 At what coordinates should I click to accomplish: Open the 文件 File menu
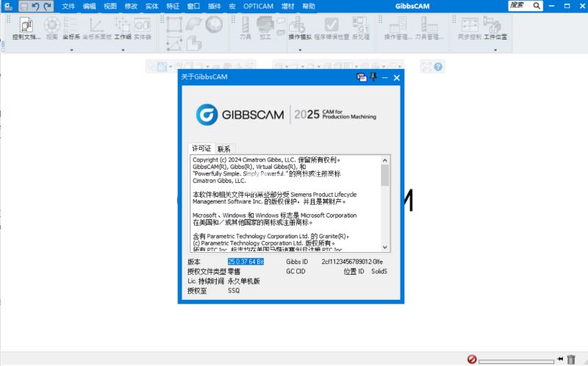pos(68,7)
